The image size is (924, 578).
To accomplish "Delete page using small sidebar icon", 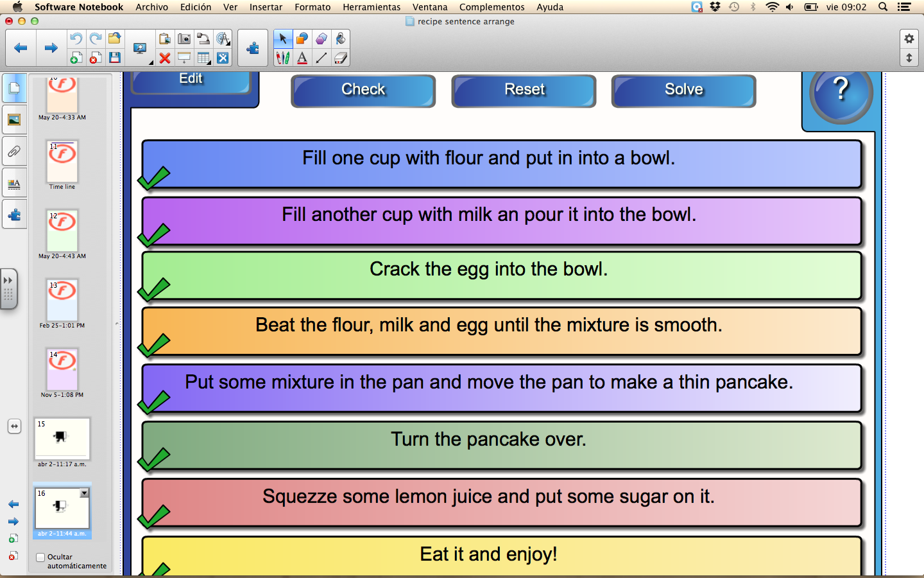I will [x=13, y=556].
